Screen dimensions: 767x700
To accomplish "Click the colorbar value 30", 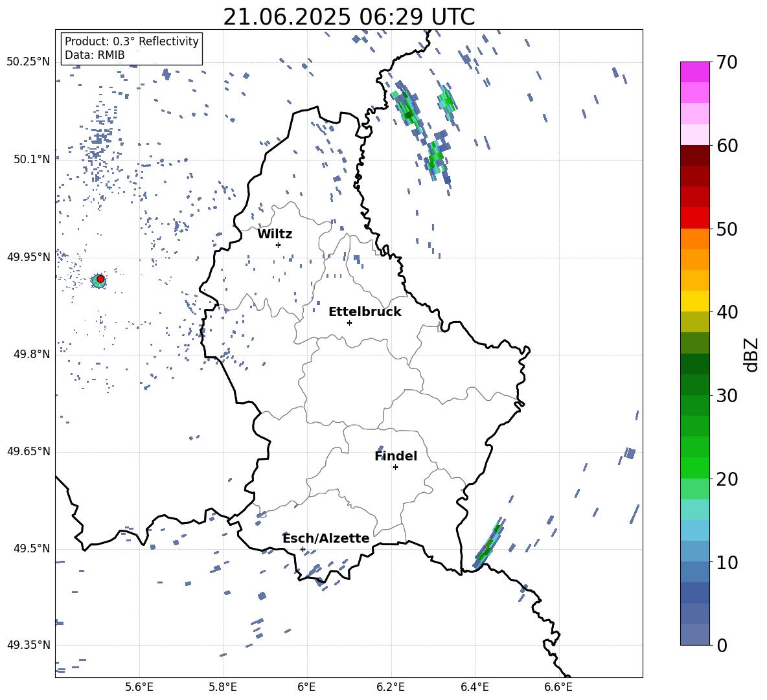I will (727, 396).
